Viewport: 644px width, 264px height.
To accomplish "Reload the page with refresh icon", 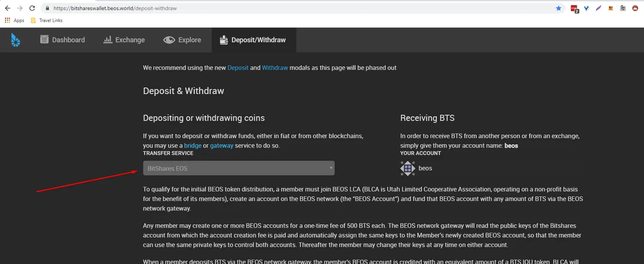I will tap(33, 9).
